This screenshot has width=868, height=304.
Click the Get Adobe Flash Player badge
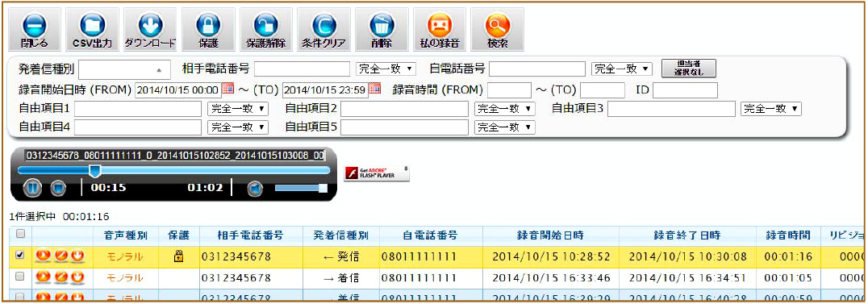tap(377, 173)
